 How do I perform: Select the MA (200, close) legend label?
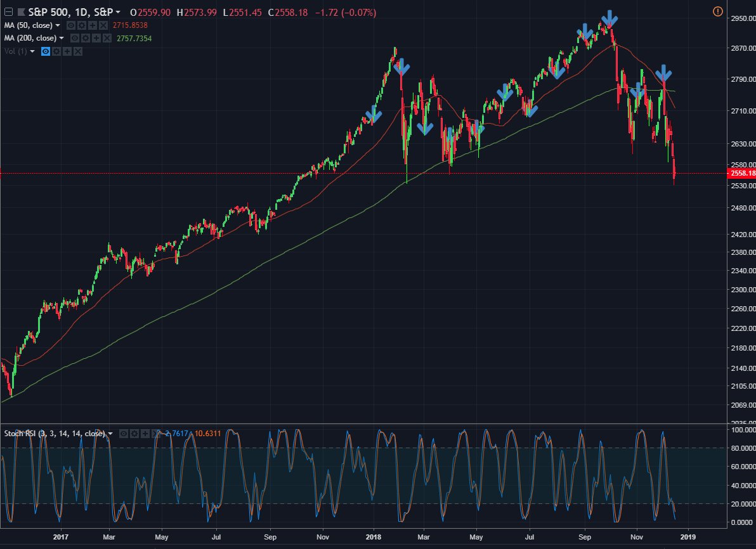pos(30,38)
